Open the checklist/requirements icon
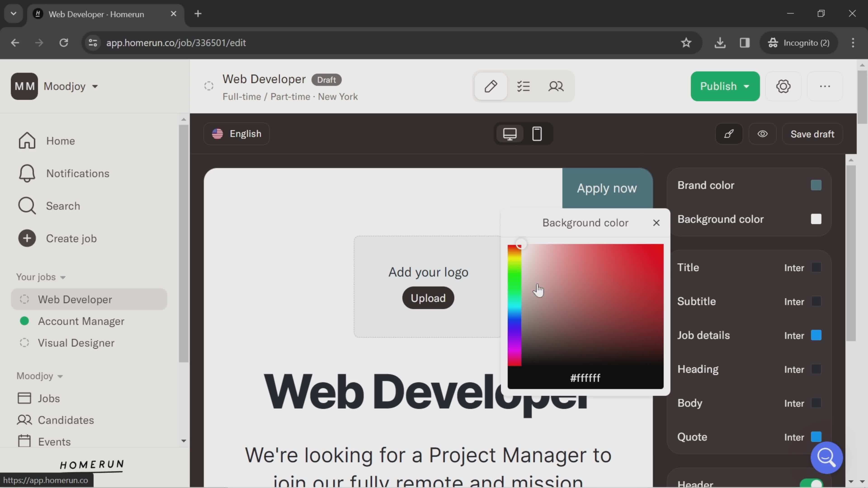 tap(524, 86)
